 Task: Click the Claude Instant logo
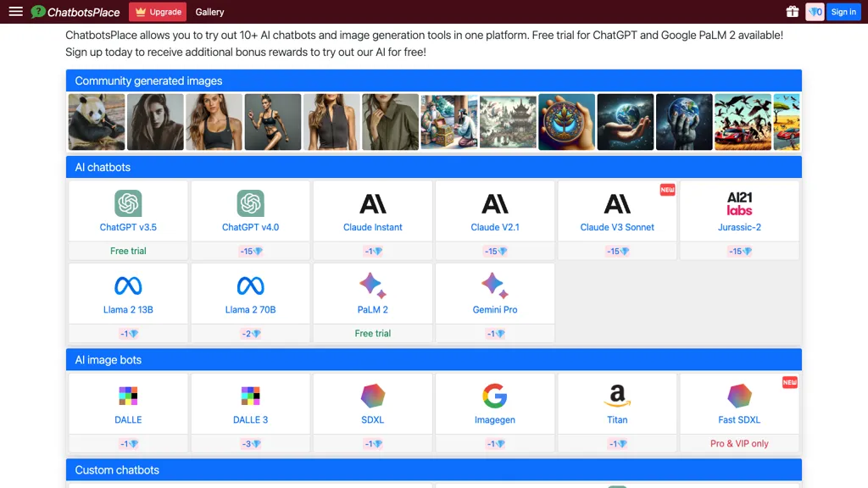coord(373,203)
